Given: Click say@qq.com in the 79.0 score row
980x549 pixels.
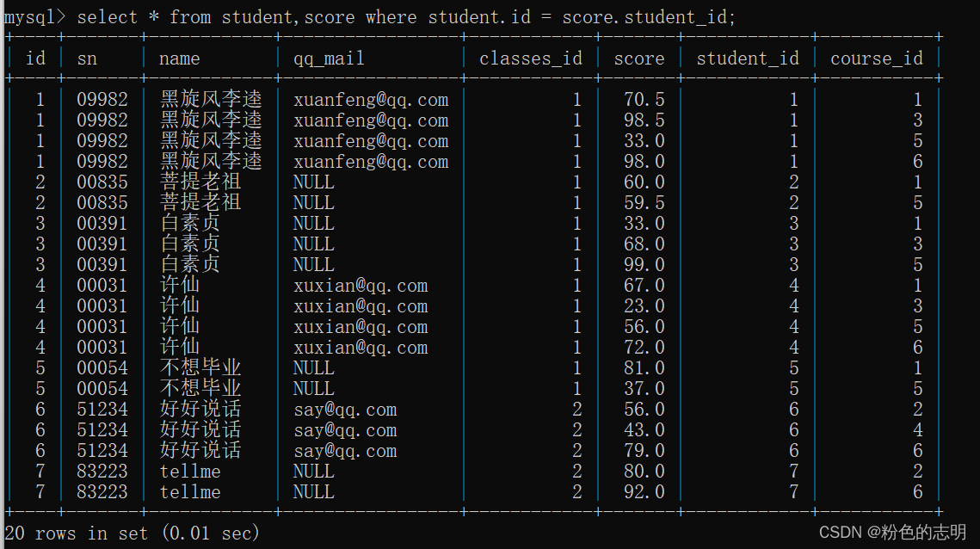Looking at the screenshot, I should 345,450.
